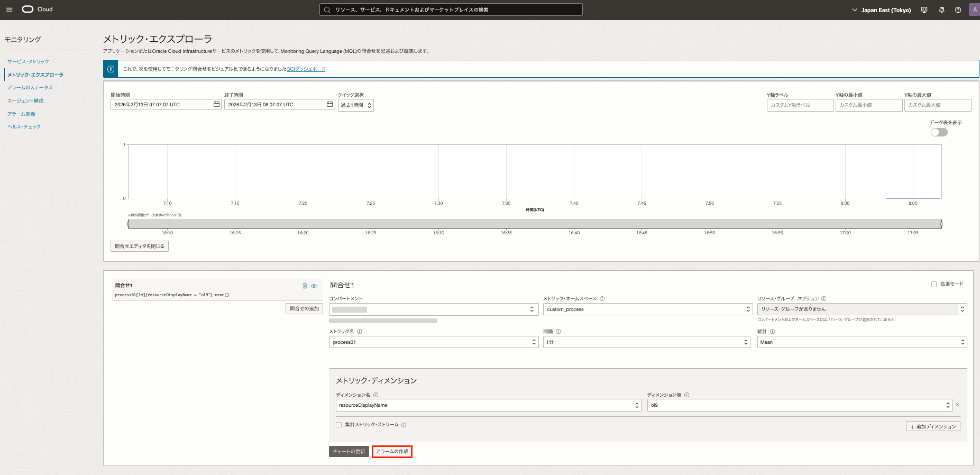Remove the ol9 dimension row
This screenshot has height=475, width=980.
point(957,405)
